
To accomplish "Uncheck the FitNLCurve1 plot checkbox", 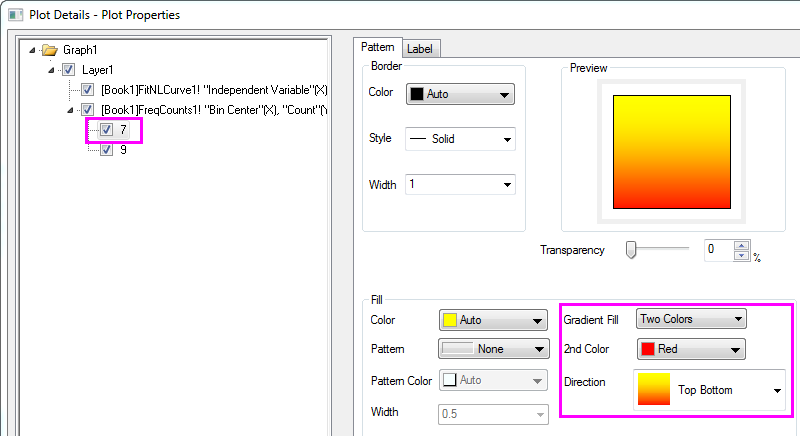I will point(87,90).
